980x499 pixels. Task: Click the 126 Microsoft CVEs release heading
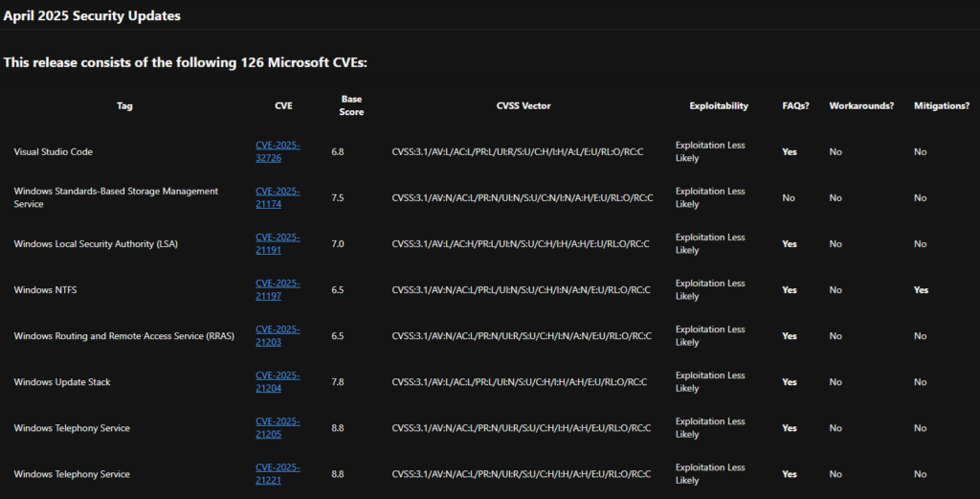185,62
